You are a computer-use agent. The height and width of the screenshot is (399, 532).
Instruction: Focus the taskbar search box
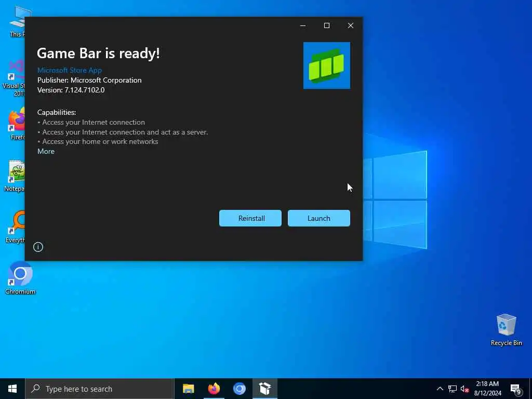[99, 389]
